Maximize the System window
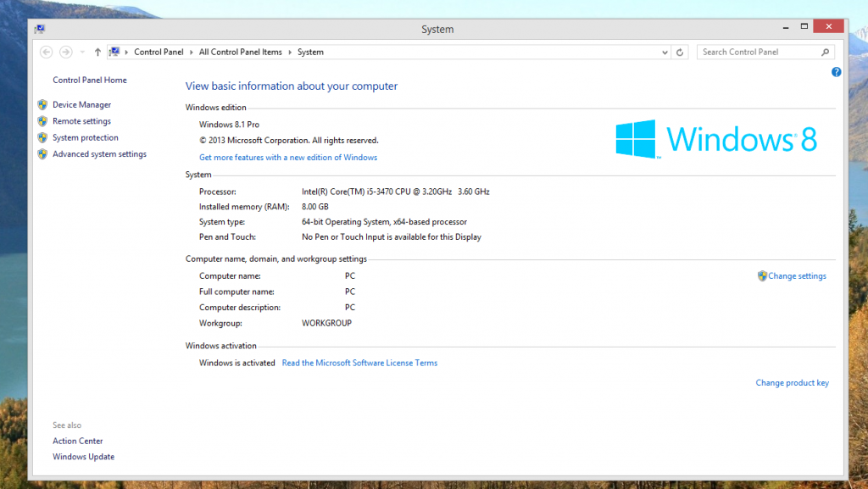Screen dimensions: 868x489 804,26
